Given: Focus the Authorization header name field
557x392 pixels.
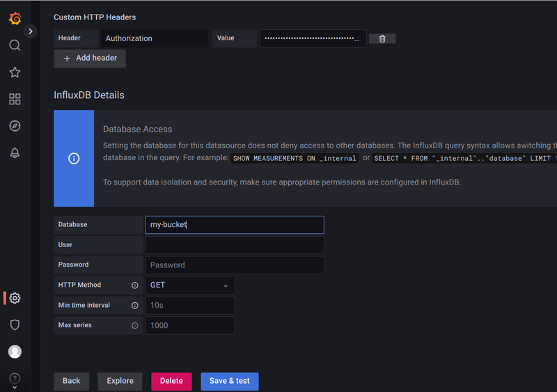Looking at the screenshot, I should pyautogui.click(x=155, y=38).
